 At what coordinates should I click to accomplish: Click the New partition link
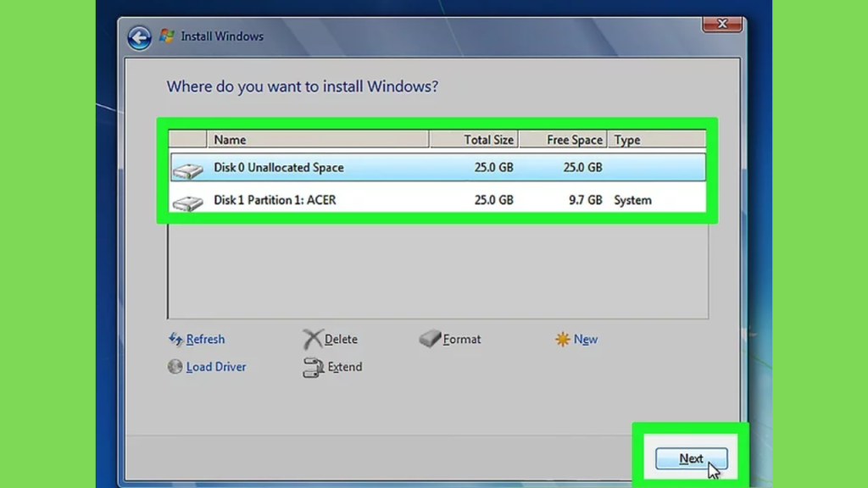pyautogui.click(x=586, y=339)
